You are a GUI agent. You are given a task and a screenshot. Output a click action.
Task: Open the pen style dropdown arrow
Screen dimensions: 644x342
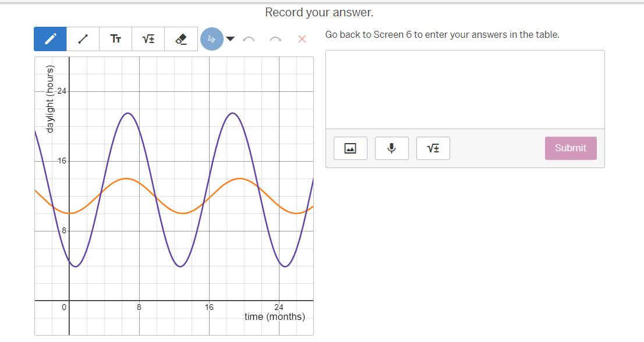click(231, 38)
